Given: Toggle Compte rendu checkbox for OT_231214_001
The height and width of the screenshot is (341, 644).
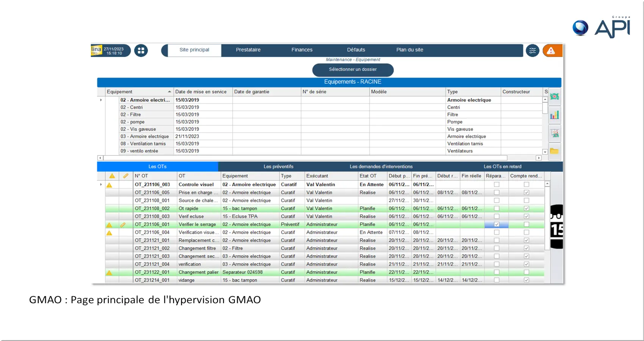Looking at the screenshot, I should (x=526, y=280).
